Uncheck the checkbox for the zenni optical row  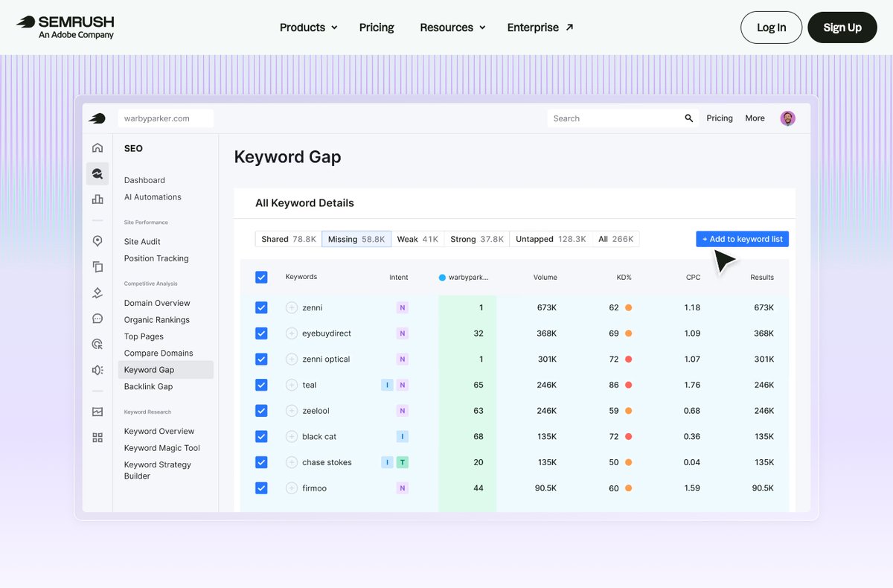click(x=261, y=359)
